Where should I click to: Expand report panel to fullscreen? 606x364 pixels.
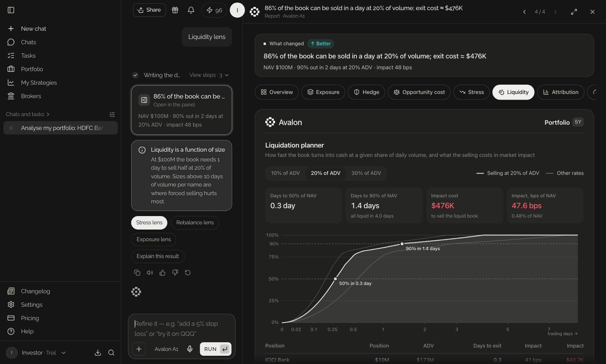click(x=574, y=12)
